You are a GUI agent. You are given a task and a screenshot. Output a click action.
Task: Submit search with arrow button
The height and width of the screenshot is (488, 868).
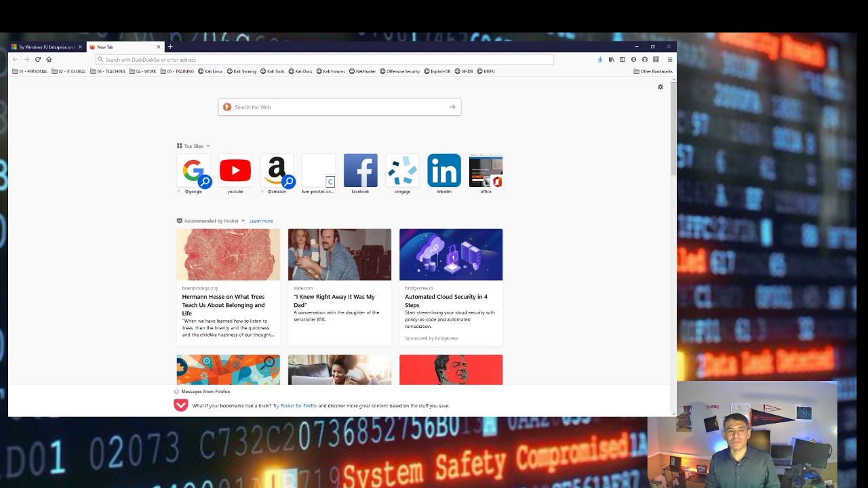coord(452,107)
